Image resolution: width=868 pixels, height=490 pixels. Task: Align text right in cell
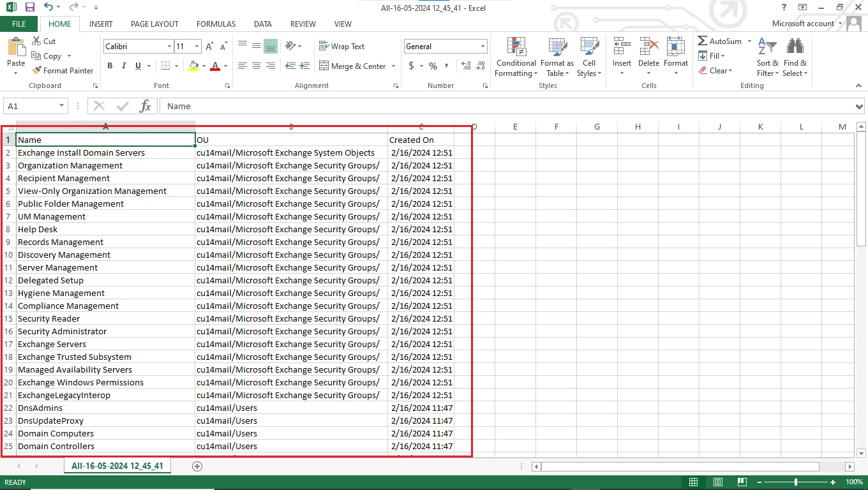[271, 66]
